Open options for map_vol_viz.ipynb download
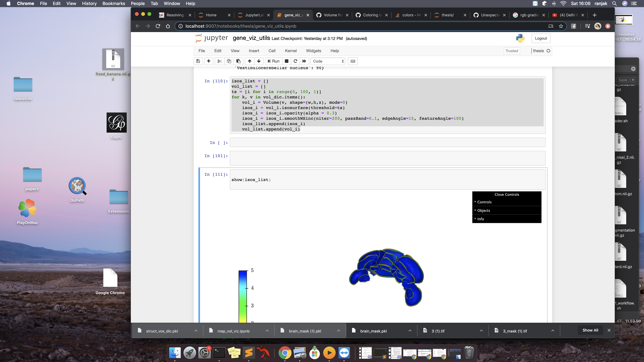This screenshot has width=644, height=362. 267,331
